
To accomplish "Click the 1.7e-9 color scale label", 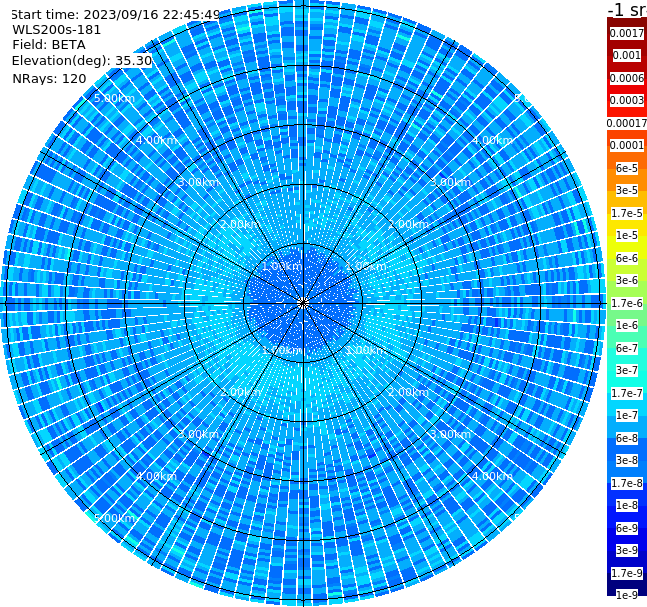I will pyautogui.click(x=627, y=573).
